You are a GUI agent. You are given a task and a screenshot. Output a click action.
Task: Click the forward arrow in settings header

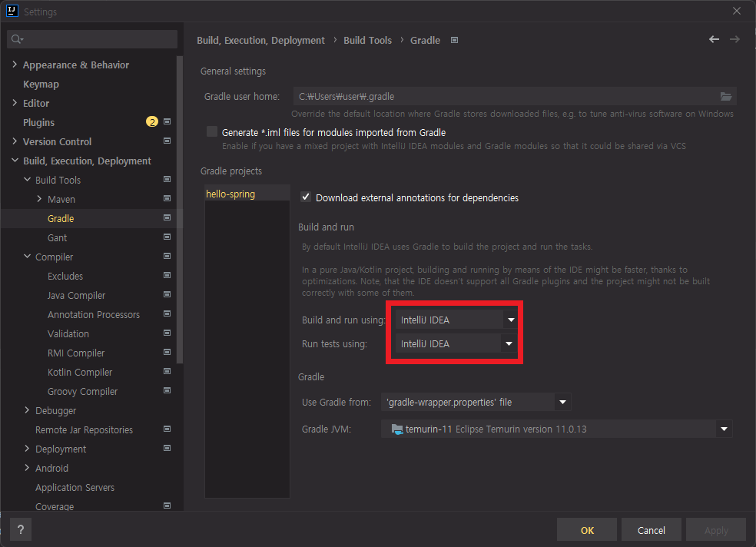734,39
